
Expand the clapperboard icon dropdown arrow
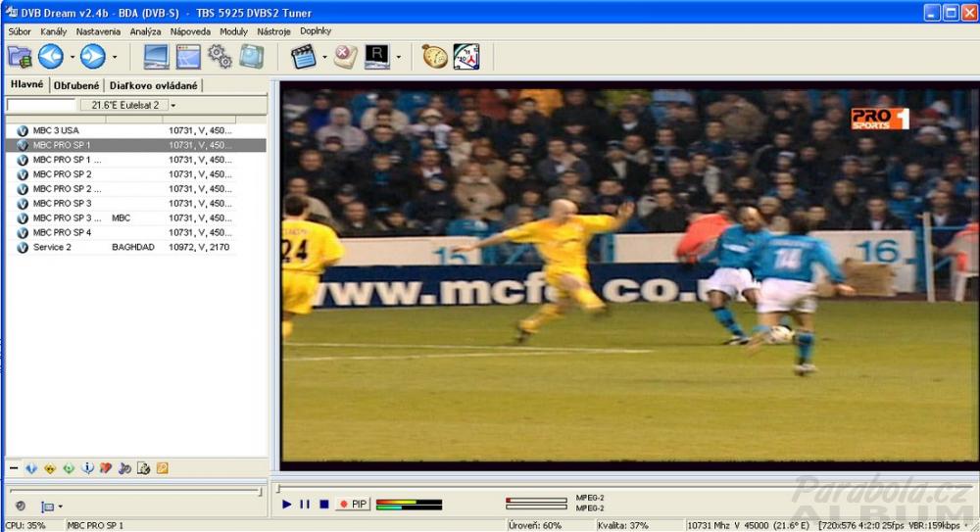tap(324, 57)
